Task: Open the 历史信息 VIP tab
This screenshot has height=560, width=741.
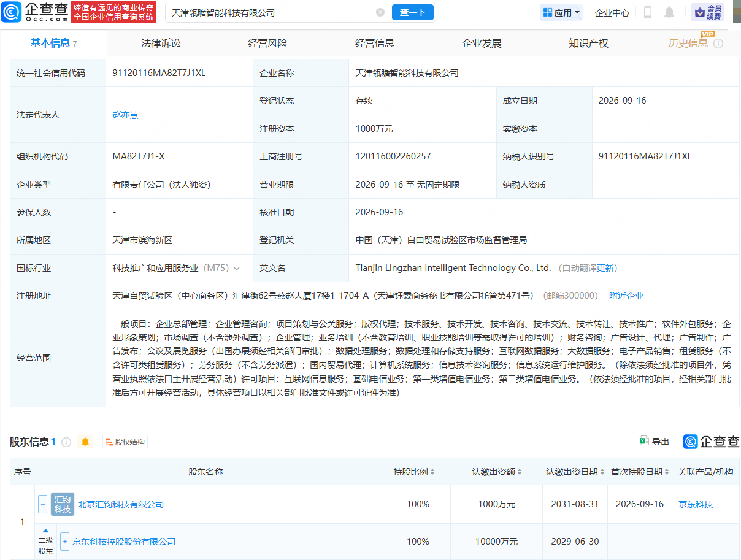Action: click(x=688, y=43)
